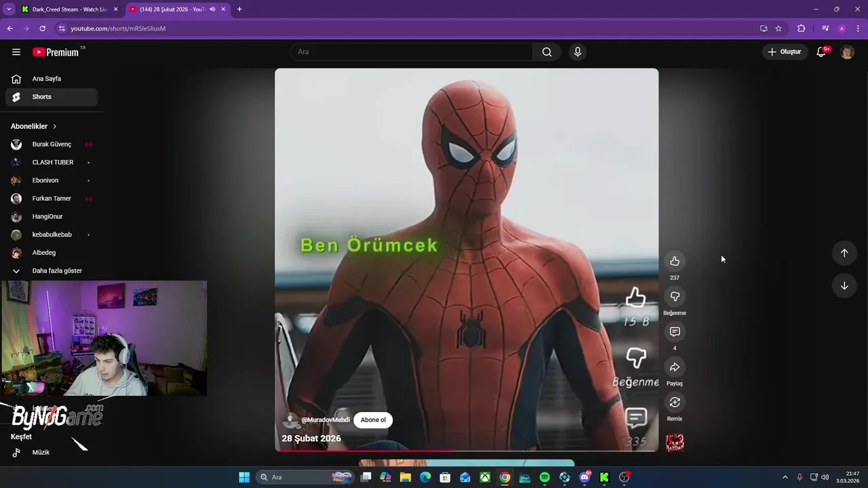868x488 pixels.
Task: Click the short's red progress bar
Action: (x=467, y=451)
